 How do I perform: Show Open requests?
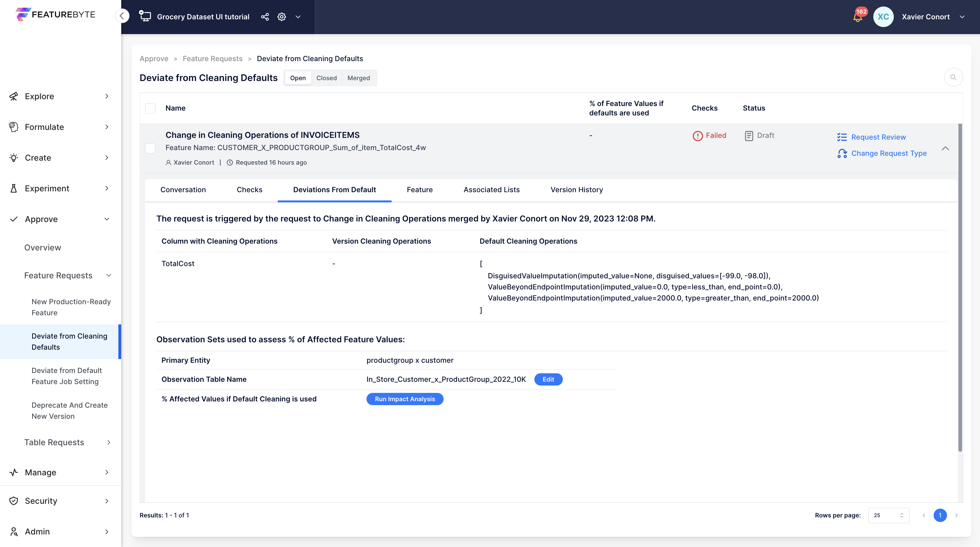[x=298, y=78]
